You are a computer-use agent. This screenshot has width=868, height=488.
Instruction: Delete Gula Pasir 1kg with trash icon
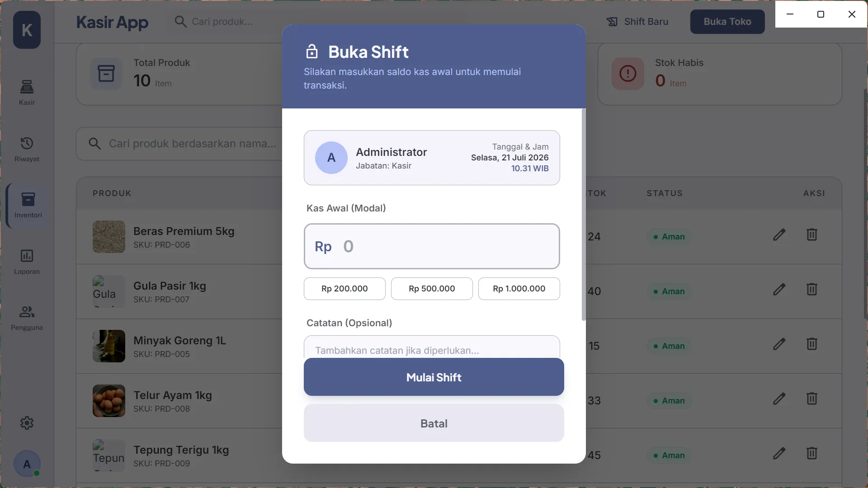812,290
